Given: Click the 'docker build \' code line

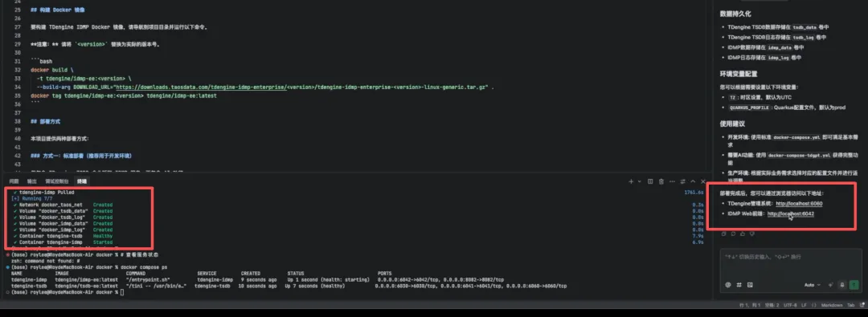Looking at the screenshot, I should coord(52,70).
